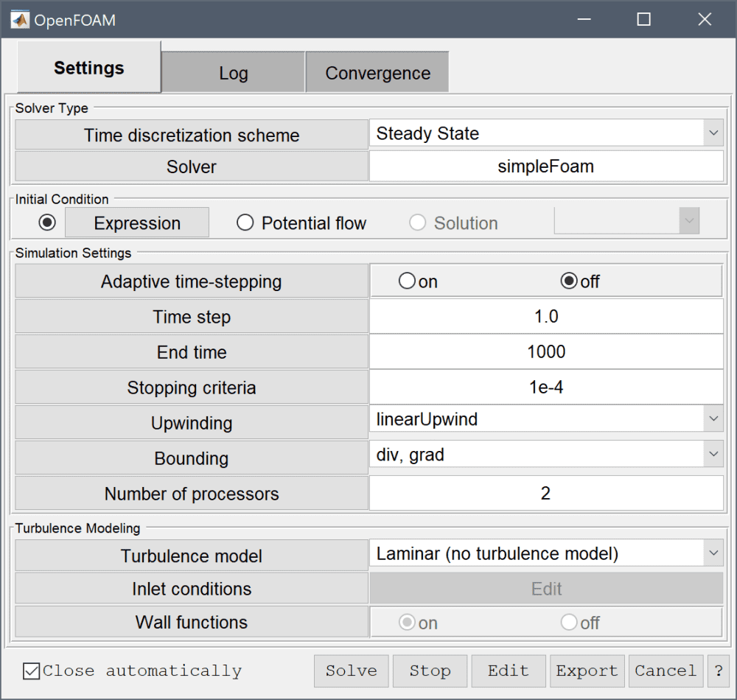737x700 pixels.
Task: Open the Log tab
Action: (x=233, y=72)
